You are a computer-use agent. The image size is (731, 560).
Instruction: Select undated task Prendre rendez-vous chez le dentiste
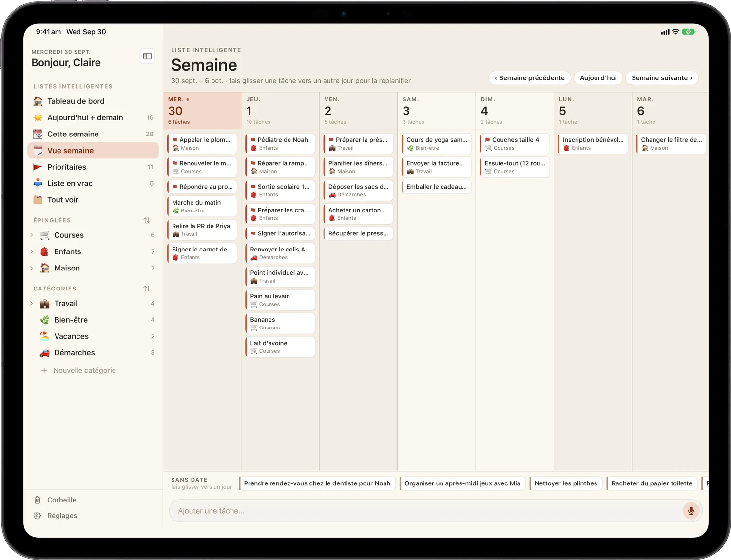[x=317, y=483]
